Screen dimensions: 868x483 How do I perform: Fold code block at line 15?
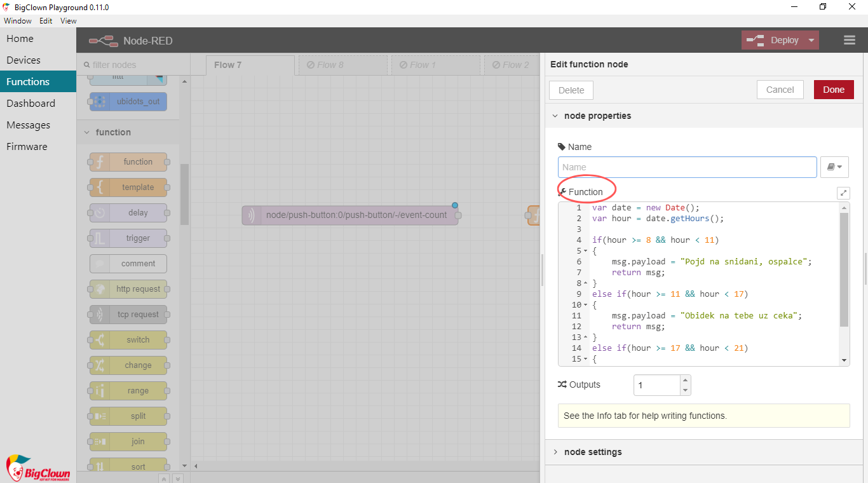tap(585, 359)
